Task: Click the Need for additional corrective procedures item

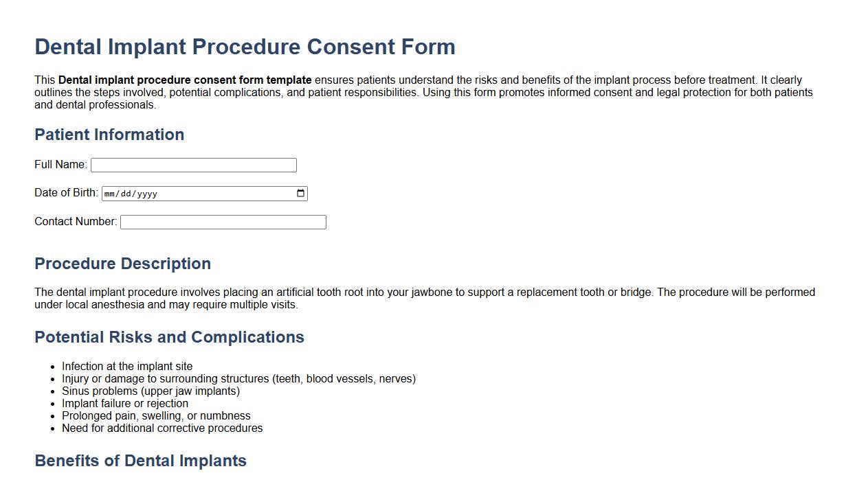Action: pyautogui.click(x=162, y=428)
